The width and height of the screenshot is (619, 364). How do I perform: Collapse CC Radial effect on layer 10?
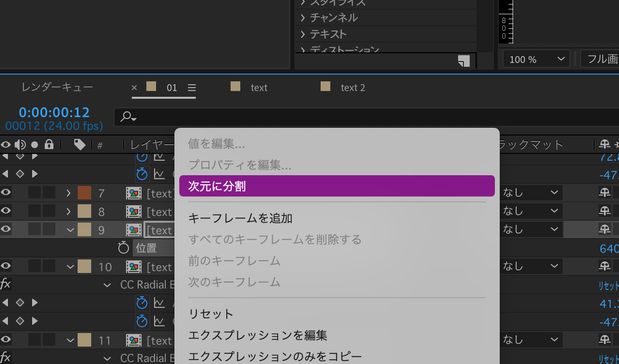[107, 285]
